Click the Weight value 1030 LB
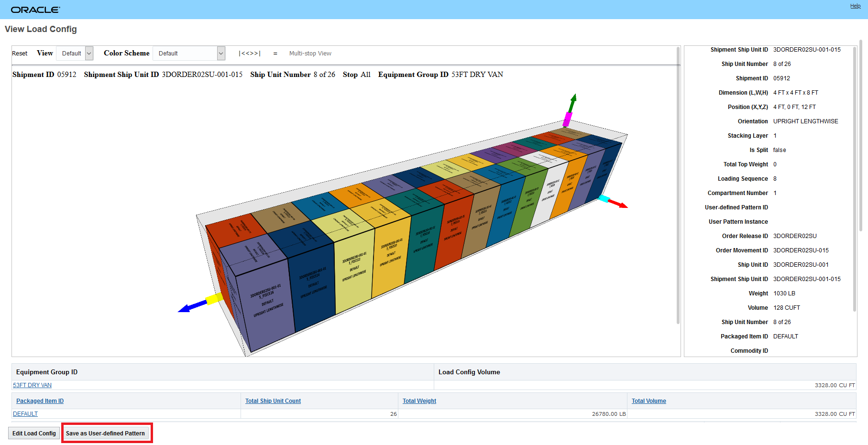Viewport: 868px width, 445px height. pyautogui.click(x=784, y=293)
